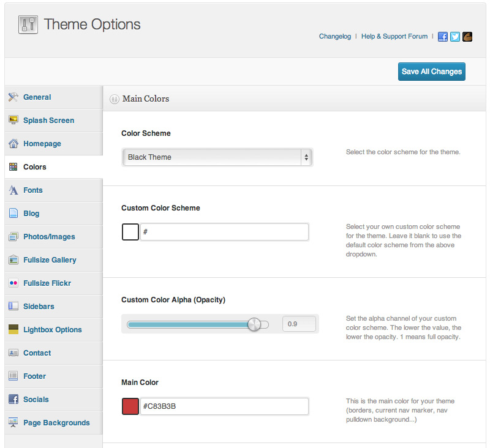
Task: Click the Fullsize Flickr dots icon
Action: point(13,283)
